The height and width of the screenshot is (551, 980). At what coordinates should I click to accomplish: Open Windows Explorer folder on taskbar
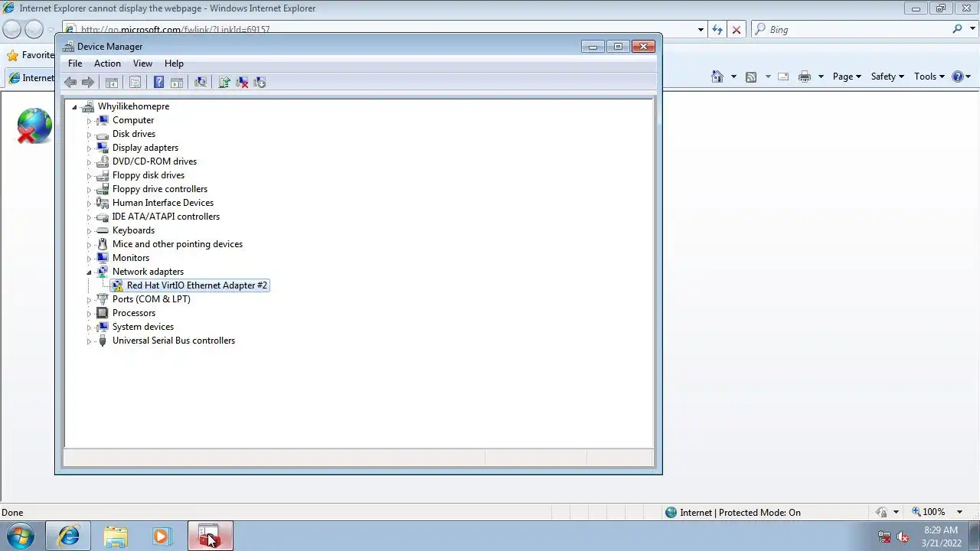coord(116,536)
